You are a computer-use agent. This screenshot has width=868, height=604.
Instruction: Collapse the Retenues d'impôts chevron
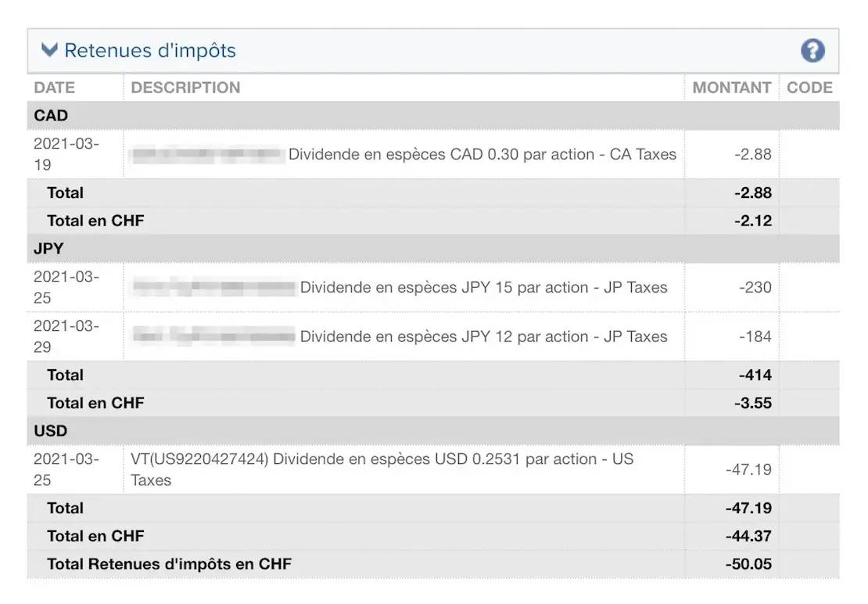point(49,51)
